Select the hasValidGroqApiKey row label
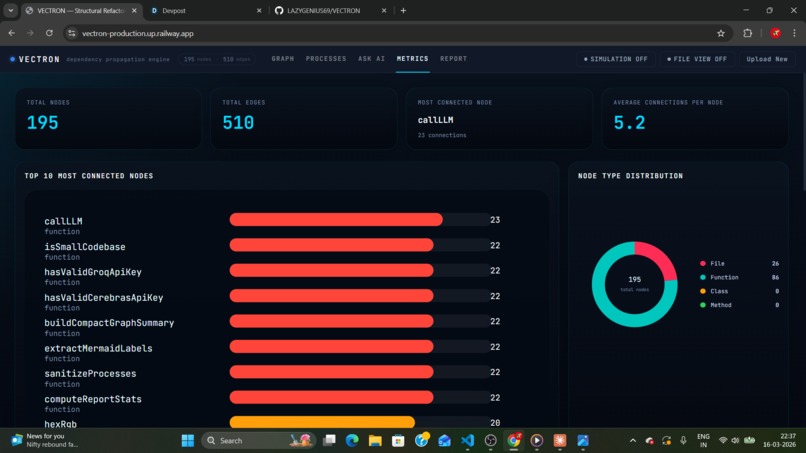Viewport: 806px width, 453px height. pyautogui.click(x=93, y=272)
